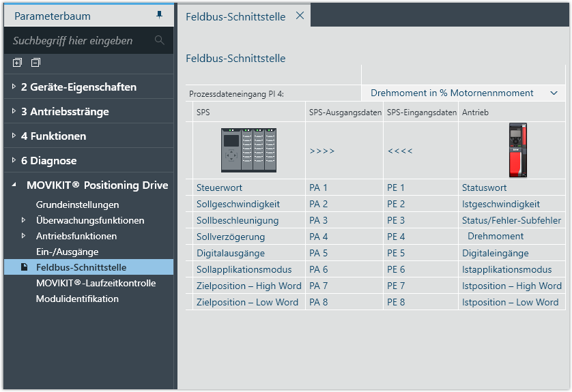Viewport: 572px width, 392px height.
Task: Expand 3 Antriebsstränge node
Action: [14, 111]
